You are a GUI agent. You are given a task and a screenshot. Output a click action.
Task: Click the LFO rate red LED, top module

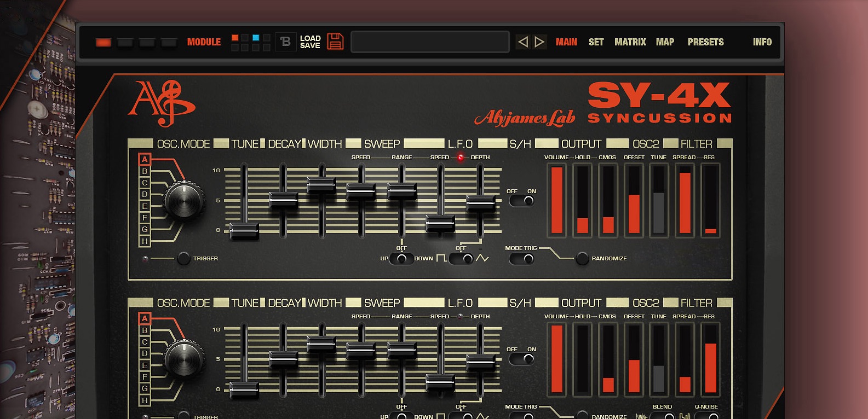coord(461,158)
